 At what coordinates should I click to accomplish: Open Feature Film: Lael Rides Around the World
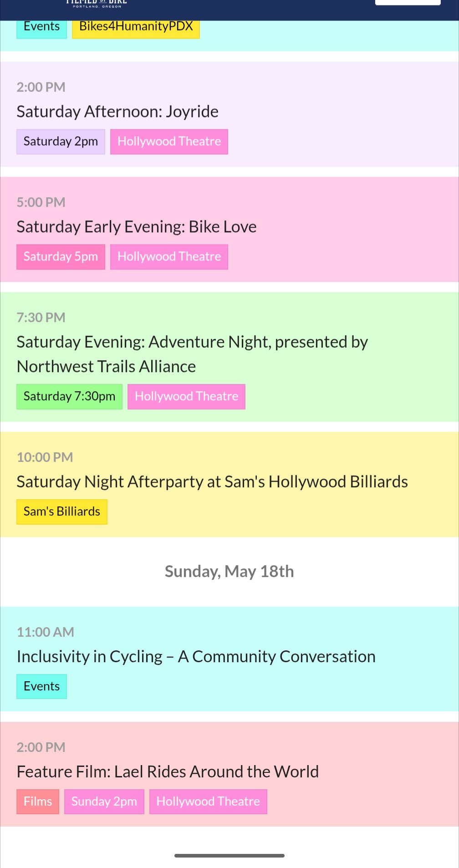[x=168, y=772]
